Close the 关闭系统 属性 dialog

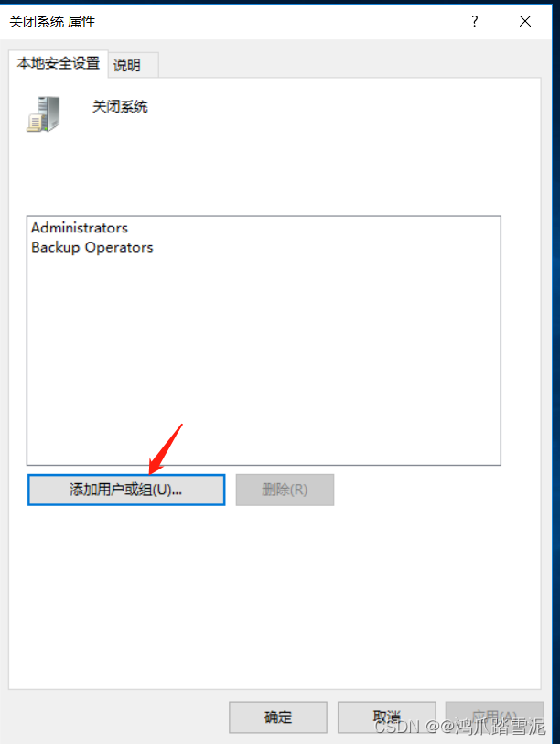click(x=525, y=21)
